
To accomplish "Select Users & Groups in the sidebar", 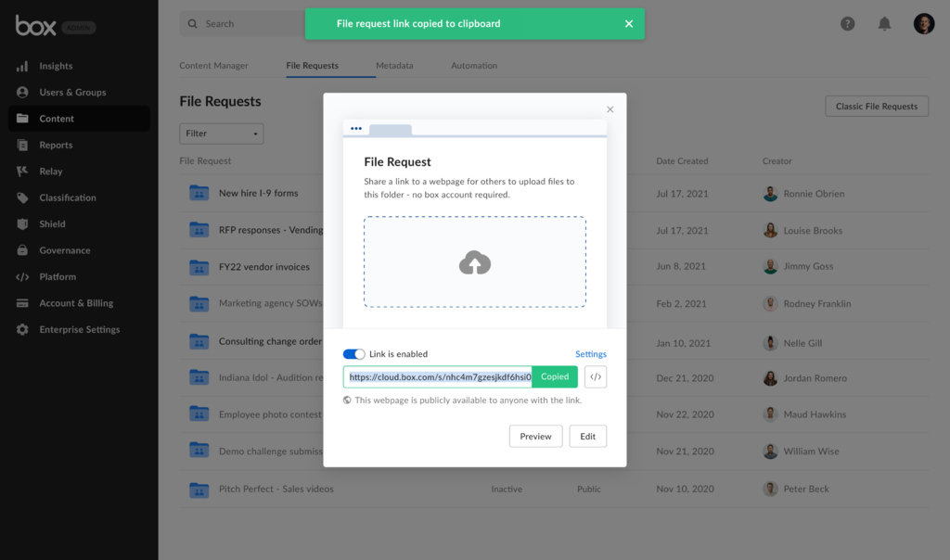I will [66, 92].
